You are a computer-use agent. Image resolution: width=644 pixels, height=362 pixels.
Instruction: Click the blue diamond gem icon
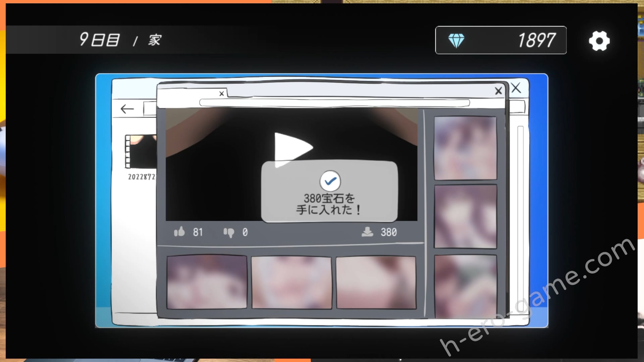(456, 41)
